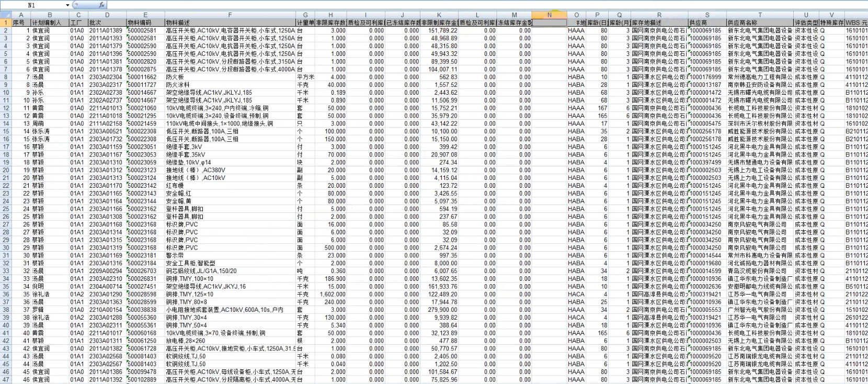Click row 1 header number
This screenshot has width=868, height=384.
pyautogui.click(x=5, y=22)
